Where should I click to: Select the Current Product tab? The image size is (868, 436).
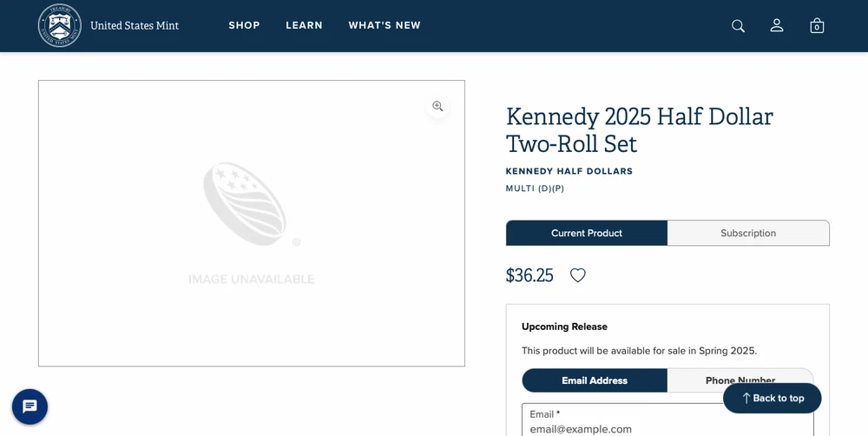click(x=587, y=233)
